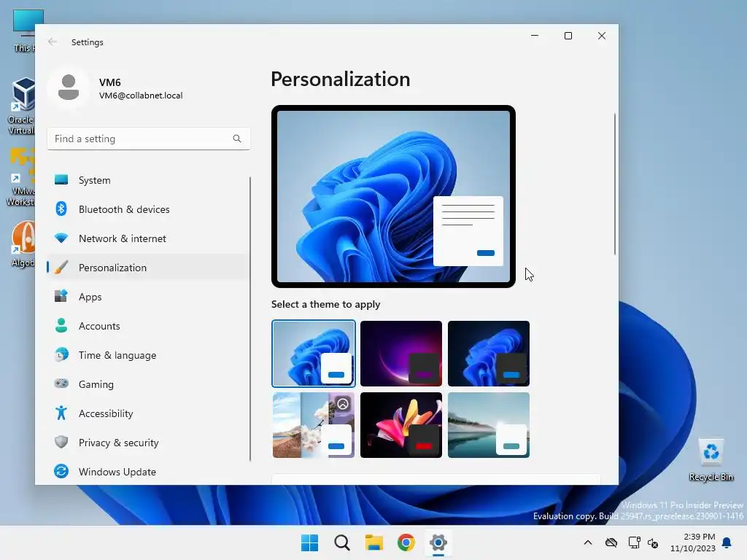Apply the purple Glow theme
Screen dimensions: 747x560
pyautogui.click(x=401, y=354)
